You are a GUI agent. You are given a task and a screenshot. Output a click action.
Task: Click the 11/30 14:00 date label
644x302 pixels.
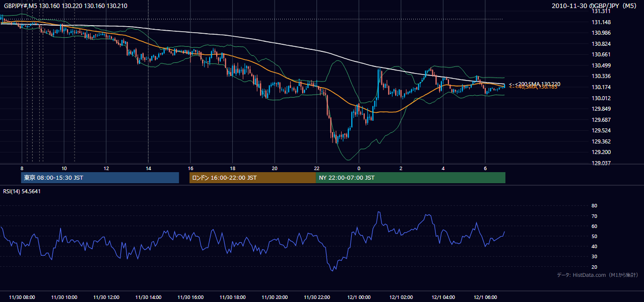(x=148, y=297)
